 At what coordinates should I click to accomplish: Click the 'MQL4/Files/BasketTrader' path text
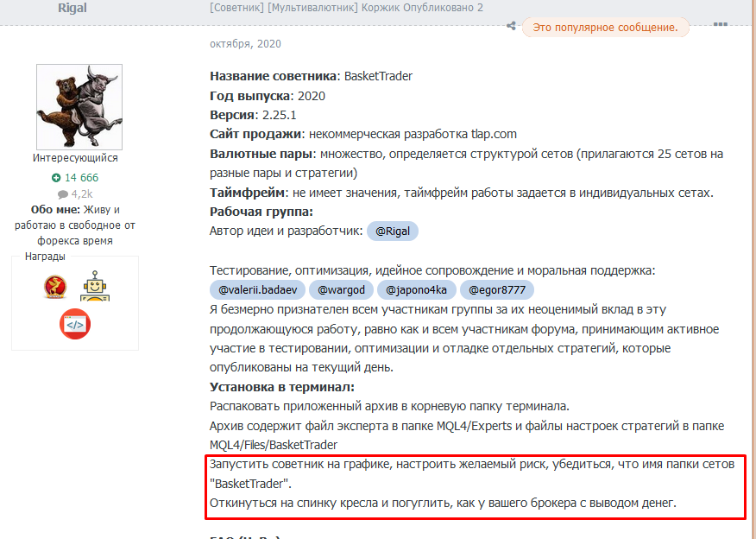tap(274, 445)
